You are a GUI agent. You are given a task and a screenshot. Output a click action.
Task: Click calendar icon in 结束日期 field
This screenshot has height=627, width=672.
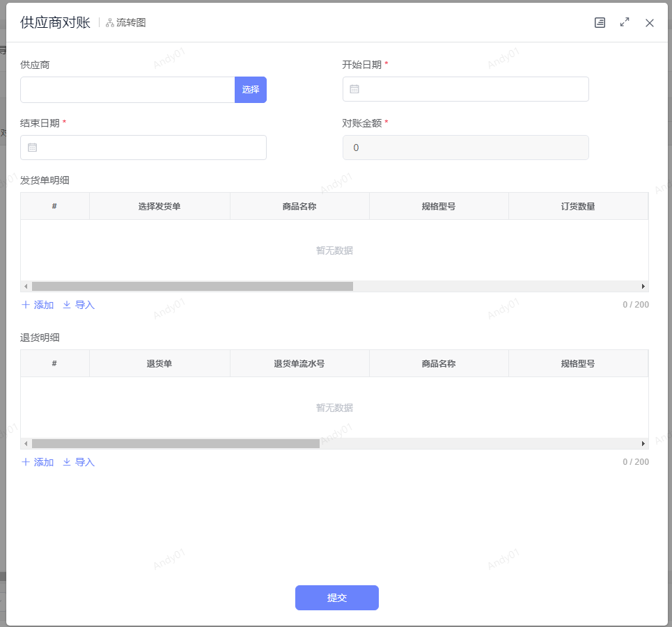coord(33,148)
